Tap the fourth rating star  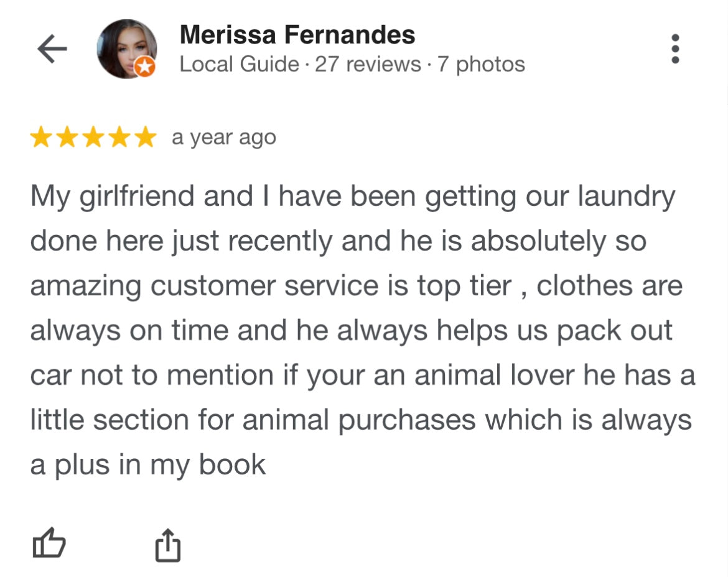[118, 137]
